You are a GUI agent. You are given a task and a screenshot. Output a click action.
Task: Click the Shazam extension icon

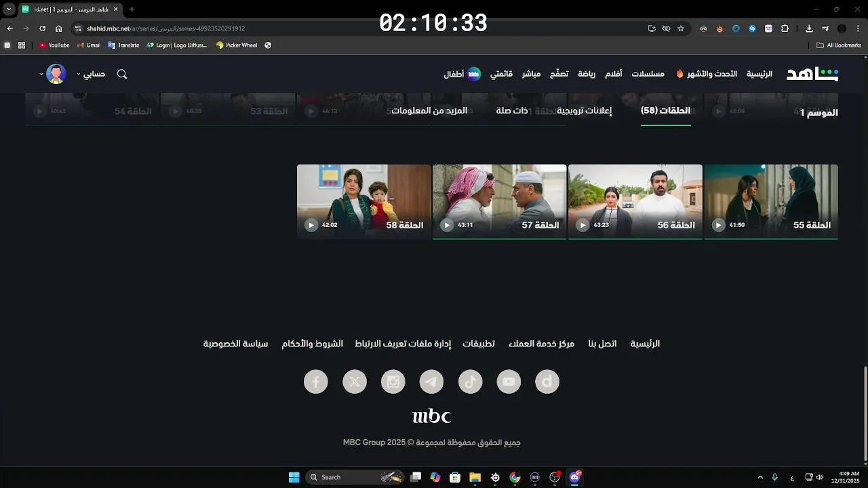click(752, 28)
